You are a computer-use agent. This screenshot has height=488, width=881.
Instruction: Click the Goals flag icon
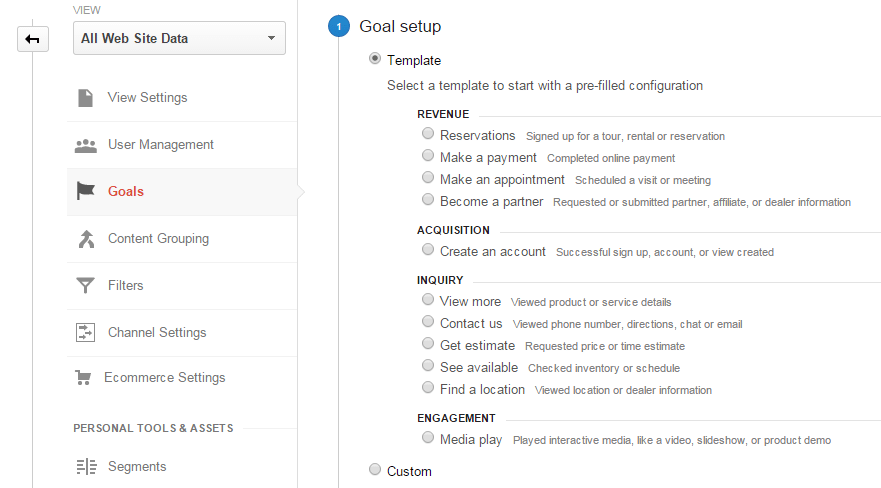pos(85,191)
